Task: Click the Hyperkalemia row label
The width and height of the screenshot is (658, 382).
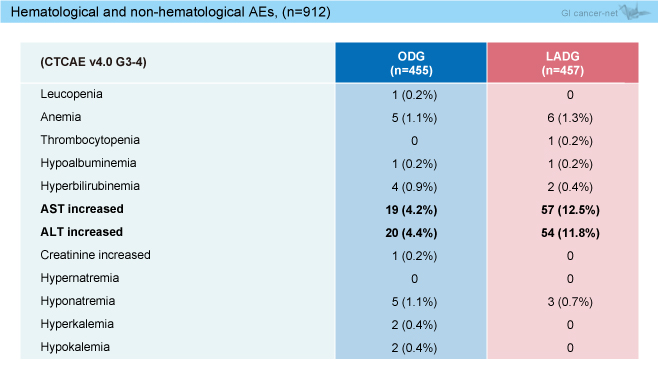Action: pos(77,324)
